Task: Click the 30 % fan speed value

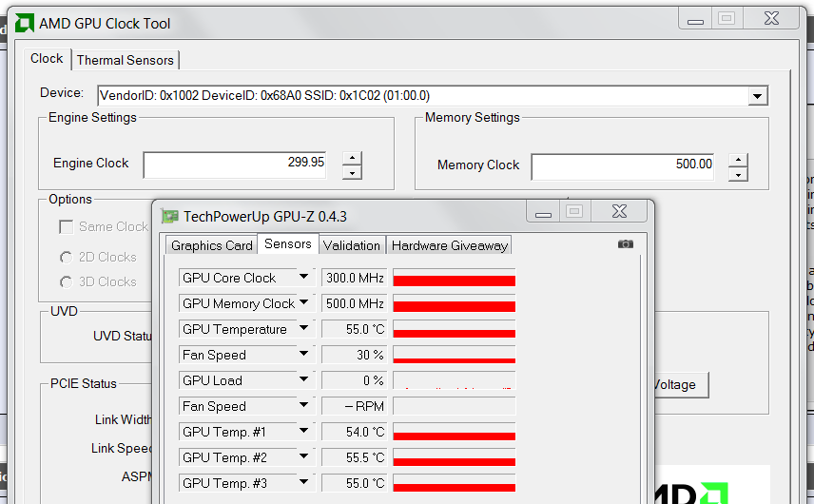Action: pyautogui.click(x=355, y=355)
